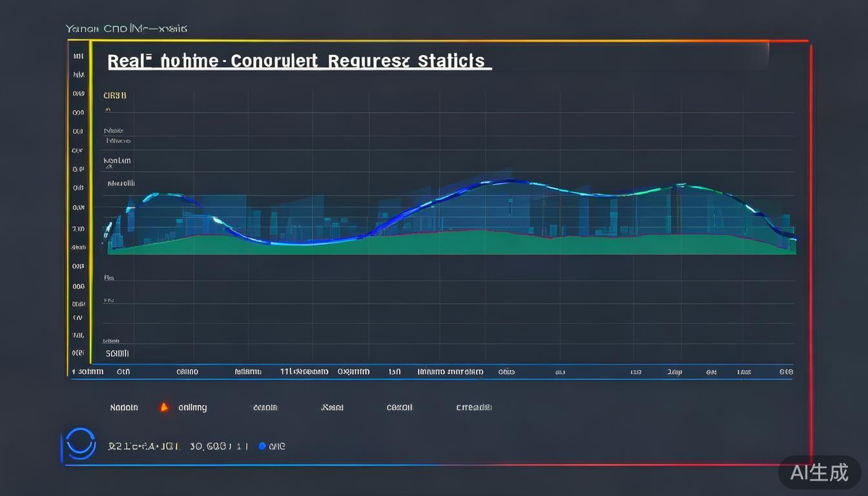Click the first label on the horizontal time axis

[88, 371]
